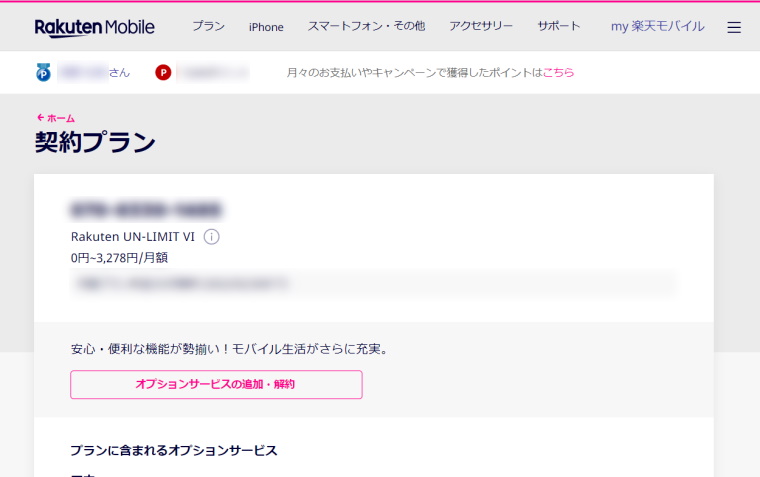The height and width of the screenshot is (477, 760).
Task: Click the blurred phone number in plan card
Action: [146, 210]
